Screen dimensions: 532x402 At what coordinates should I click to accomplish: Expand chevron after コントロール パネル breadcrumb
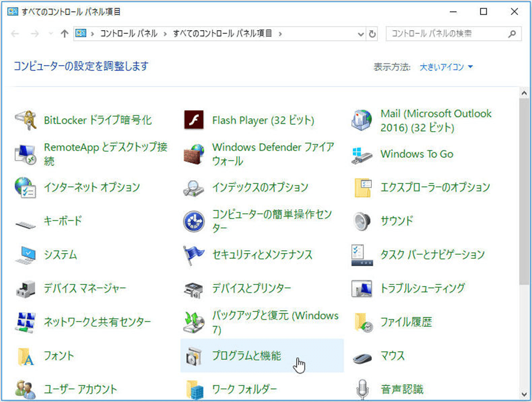click(x=166, y=34)
